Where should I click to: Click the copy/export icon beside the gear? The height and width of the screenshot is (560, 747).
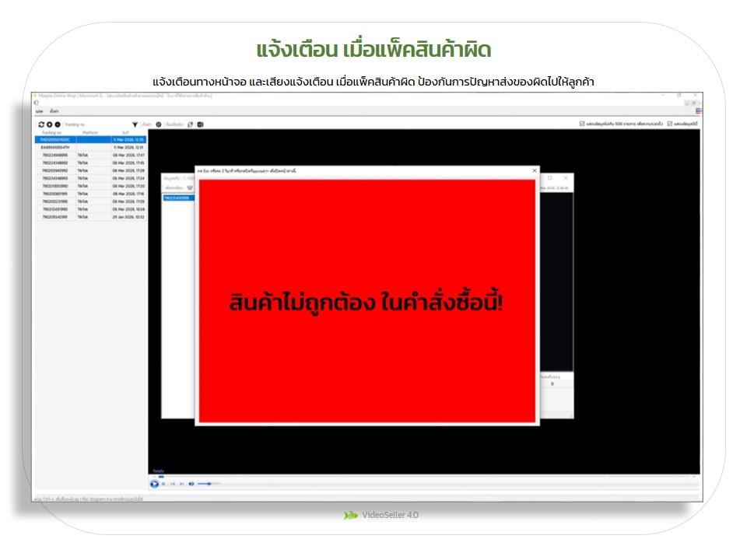[x=190, y=124]
